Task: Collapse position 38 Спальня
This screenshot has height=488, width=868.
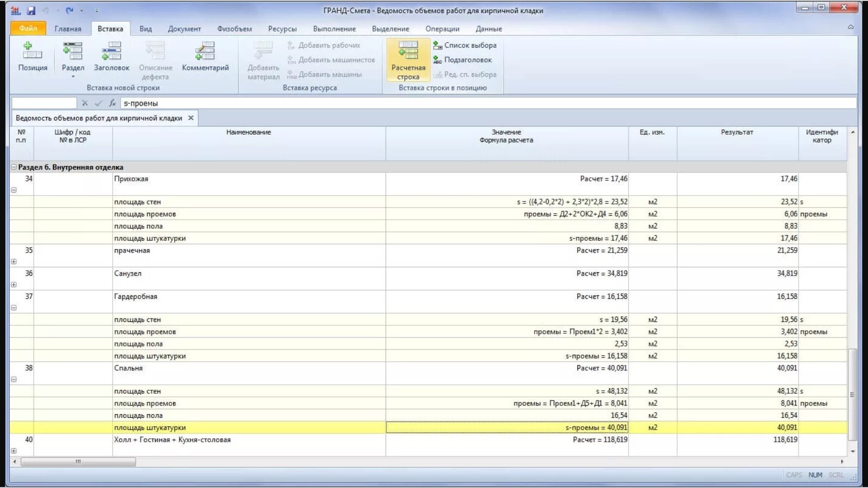Action: click(x=14, y=379)
